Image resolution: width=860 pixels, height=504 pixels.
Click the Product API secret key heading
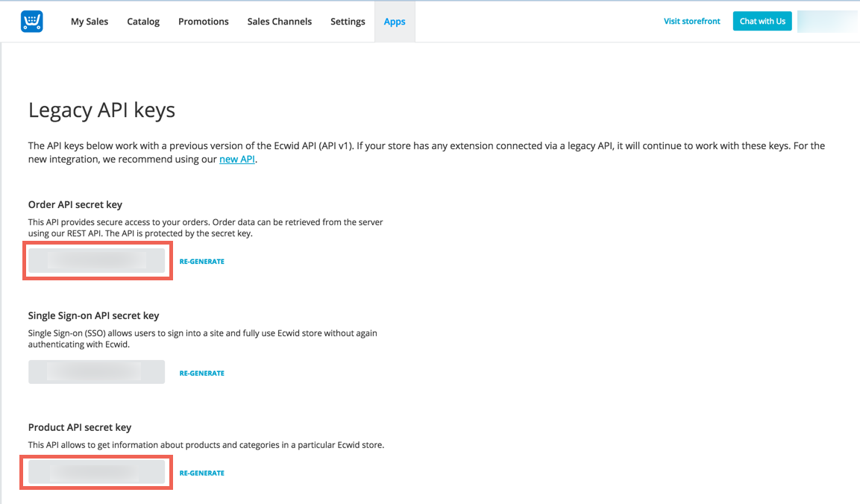point(80,427)
